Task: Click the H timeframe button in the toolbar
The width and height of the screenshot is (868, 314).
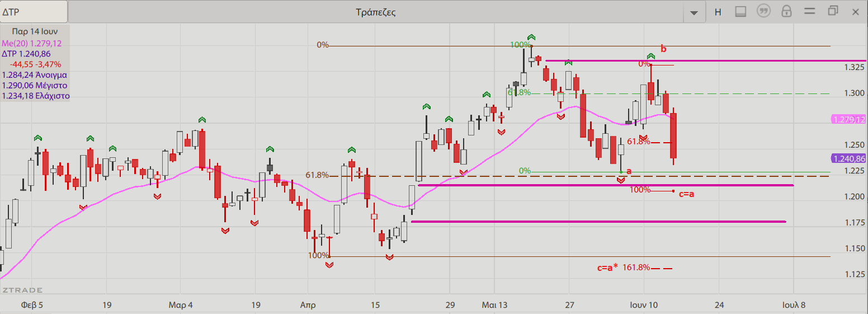Action: (x=718, y=12)
